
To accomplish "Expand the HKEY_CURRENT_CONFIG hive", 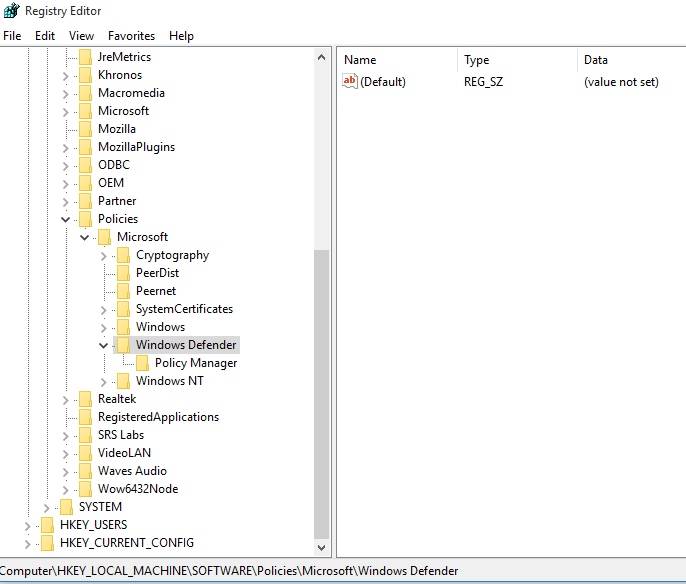I will (28, 543).
